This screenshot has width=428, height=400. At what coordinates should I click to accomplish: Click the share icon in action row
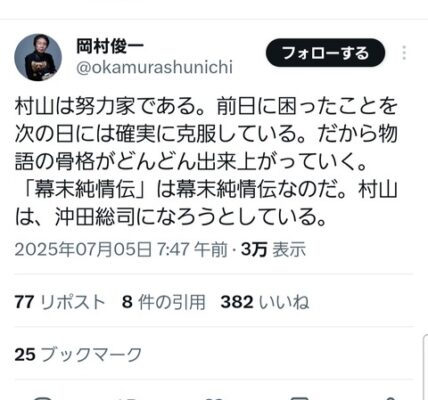point(387,398)
